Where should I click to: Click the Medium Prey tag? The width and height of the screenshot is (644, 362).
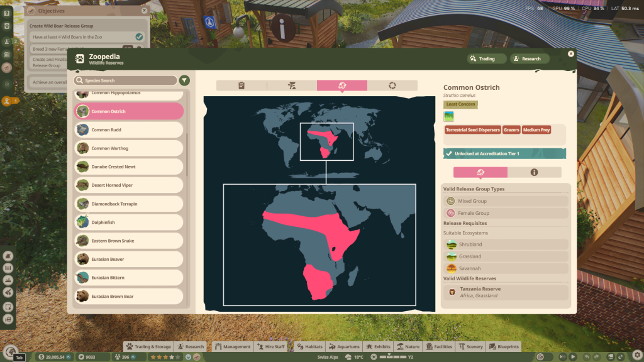[x=536, y=129]
